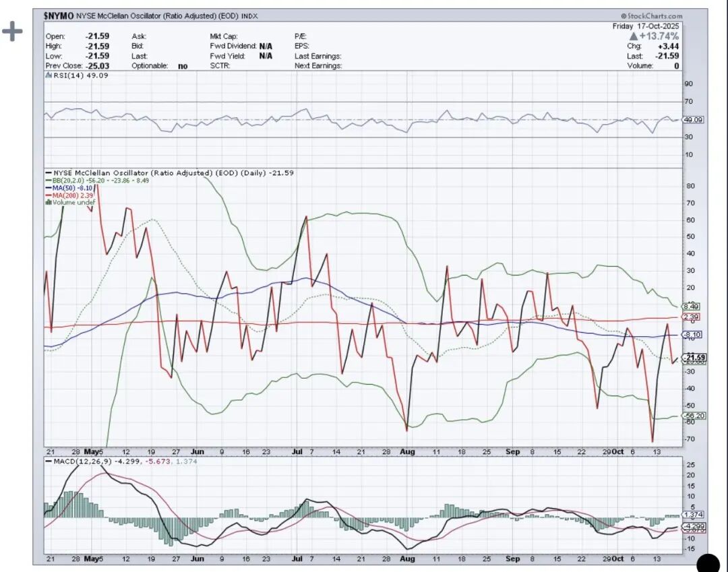Click the green up-triangle next to +13.74%
Screen dimensions: 728x572
coord(634,36)
